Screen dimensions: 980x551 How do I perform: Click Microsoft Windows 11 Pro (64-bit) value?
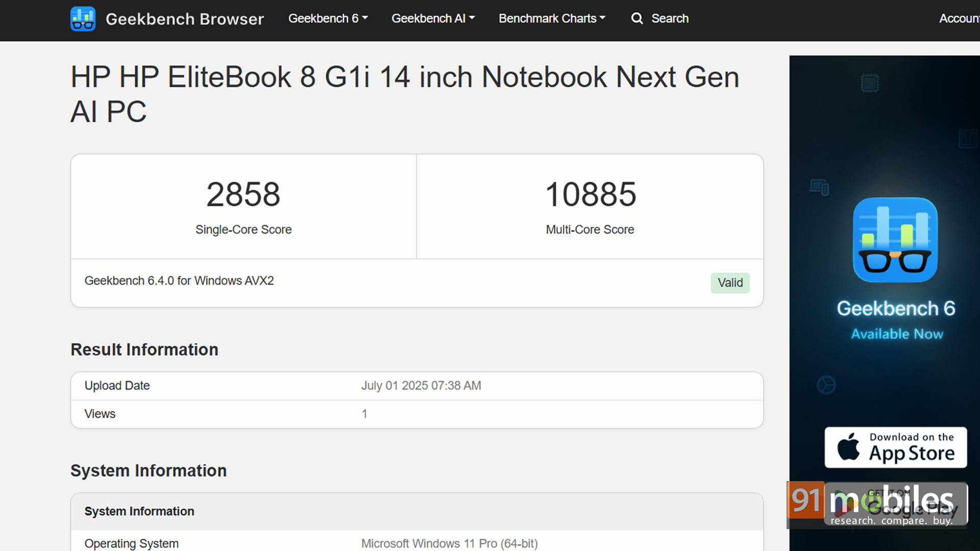click(x=450, y=543)
